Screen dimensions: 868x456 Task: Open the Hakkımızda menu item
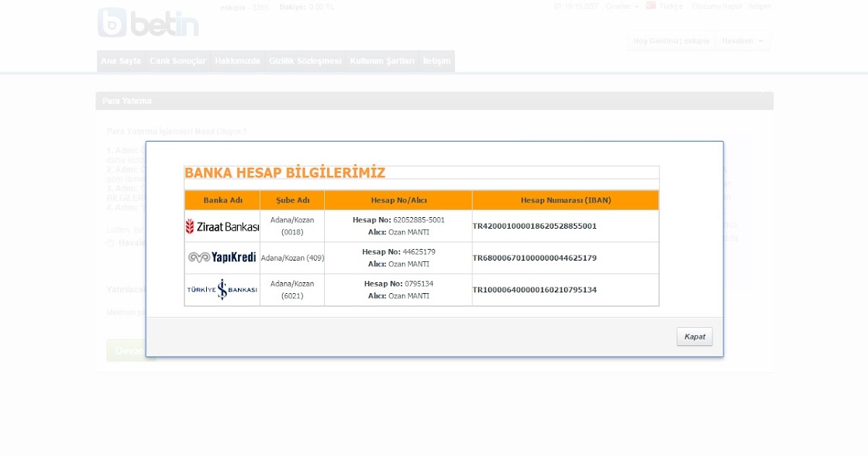237,61
